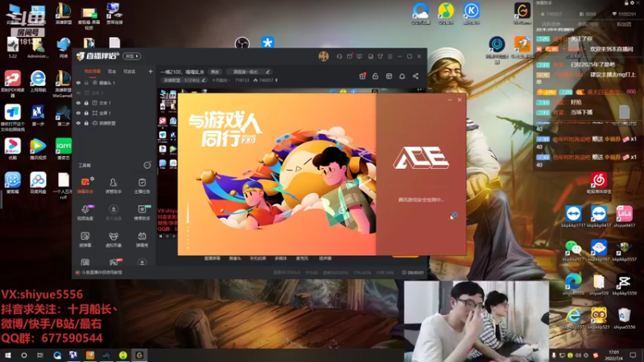Toggle the lock atop the danmu assistant overlay
The width and height of the screenshot is (644, 362).
(x=626, y=3)
